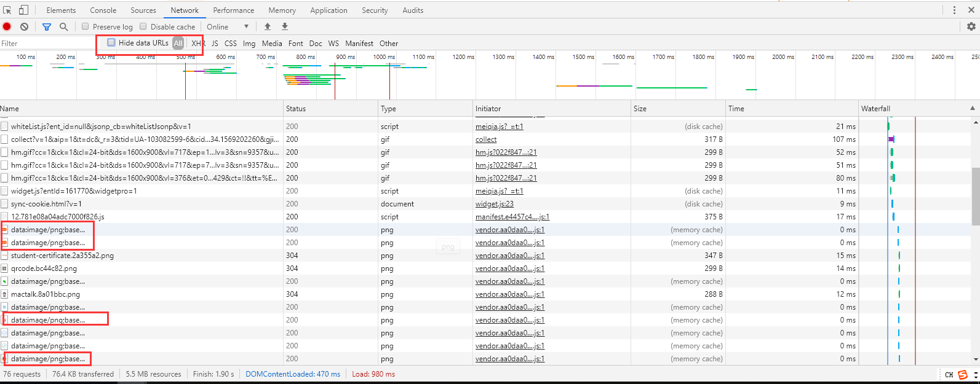The height and width of the screenshot is (384, 980).
Task: Filter requests by Other
Action: (x=389, y=44)
